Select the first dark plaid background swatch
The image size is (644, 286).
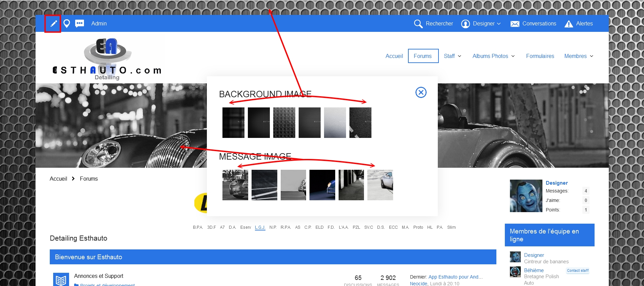233,123
